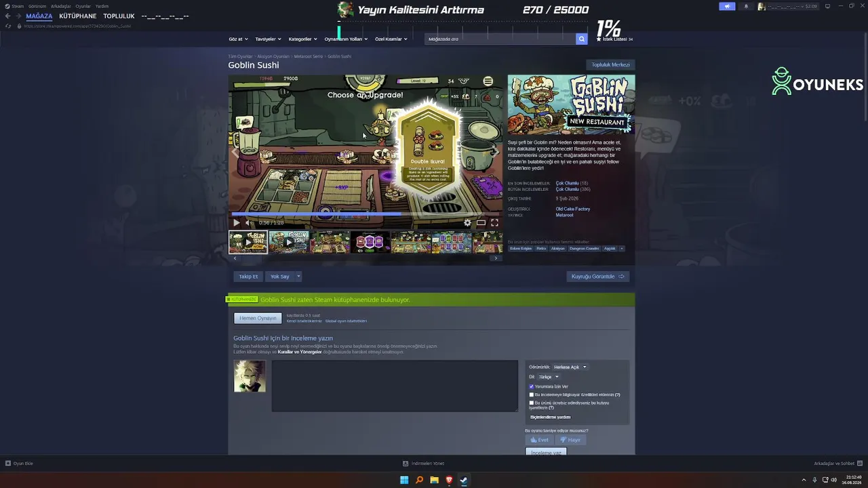
Task: Click the Steam taskbar icon
Action: [x=464, y=481]
